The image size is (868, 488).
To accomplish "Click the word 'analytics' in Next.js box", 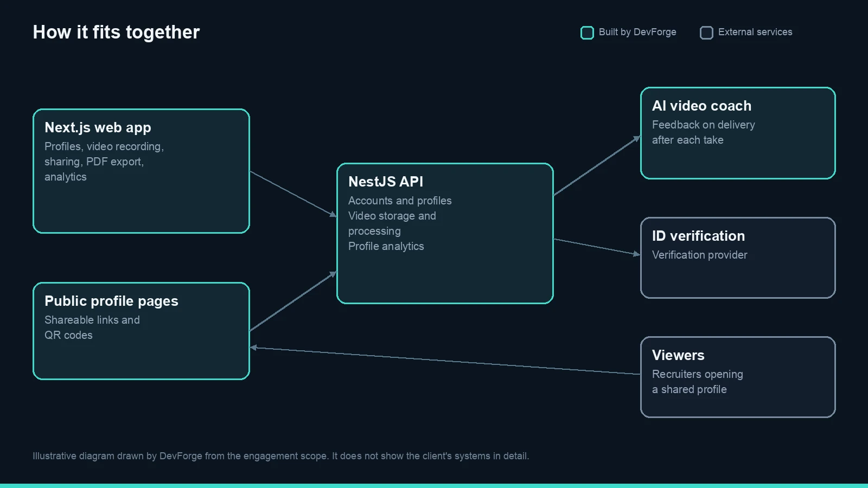I will tap(66, 177).
